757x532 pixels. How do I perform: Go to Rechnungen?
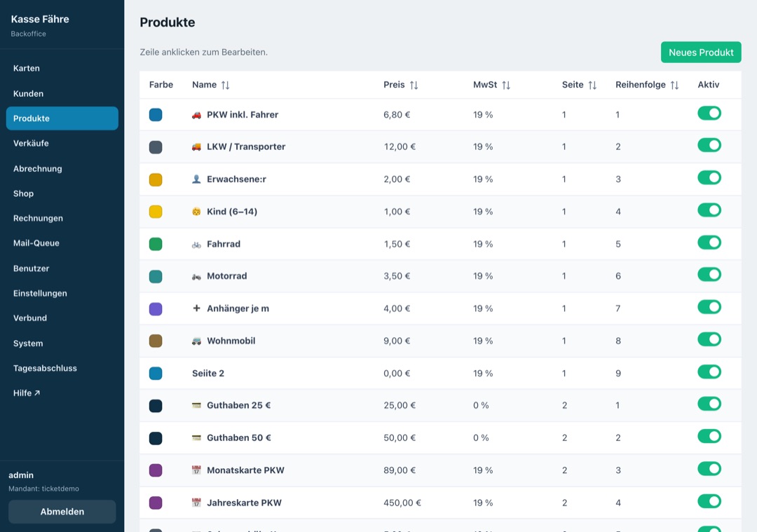[x=62, y=218]
